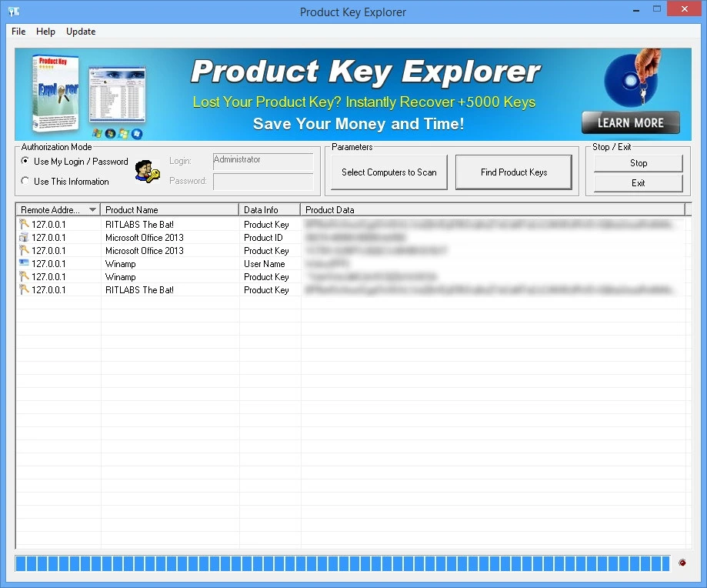Click the Product Name column header
This screenshot has height=588, width=707.
pos(169,209)
